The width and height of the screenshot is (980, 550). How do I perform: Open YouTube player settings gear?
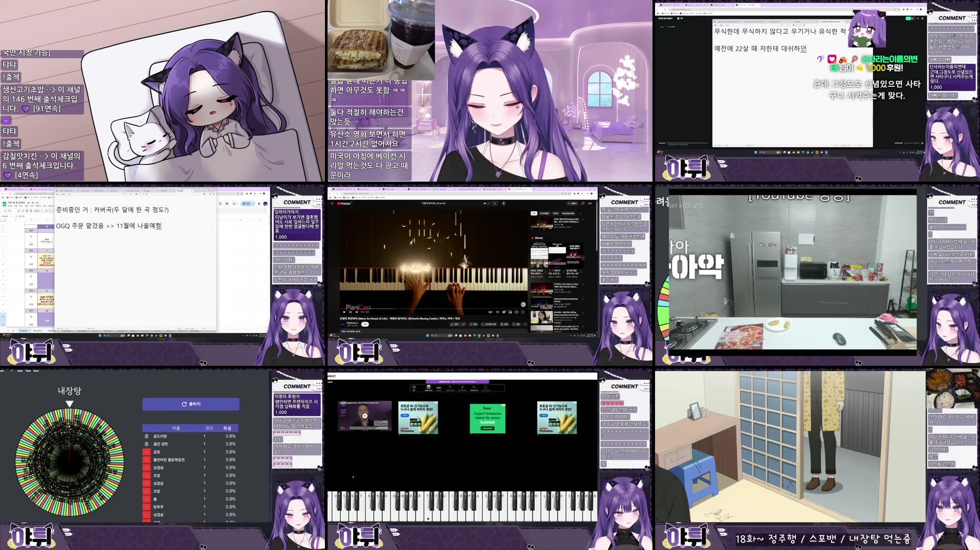pos(504,312)
